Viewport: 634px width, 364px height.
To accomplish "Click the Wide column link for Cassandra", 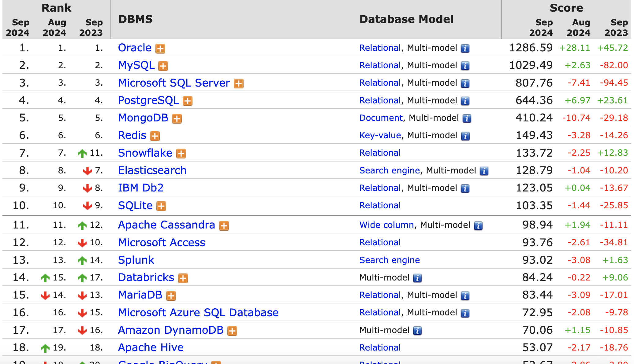I will pyautogui.click(x=386, y=225).
